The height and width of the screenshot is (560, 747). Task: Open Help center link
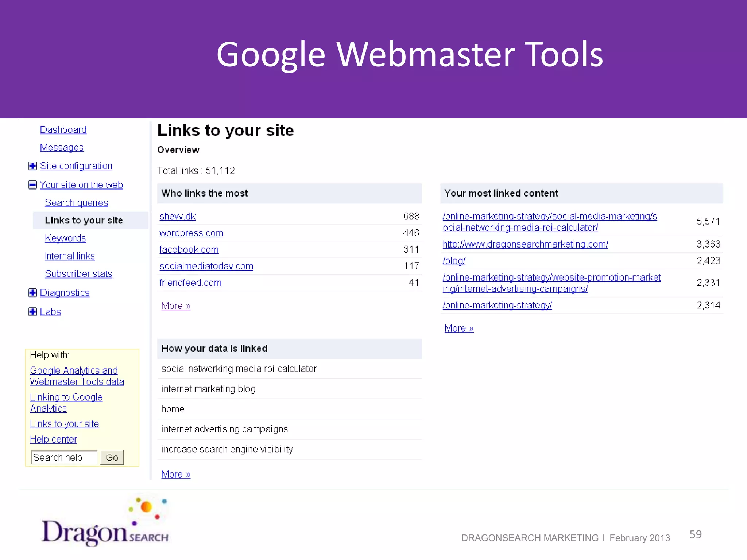(53, 439)
